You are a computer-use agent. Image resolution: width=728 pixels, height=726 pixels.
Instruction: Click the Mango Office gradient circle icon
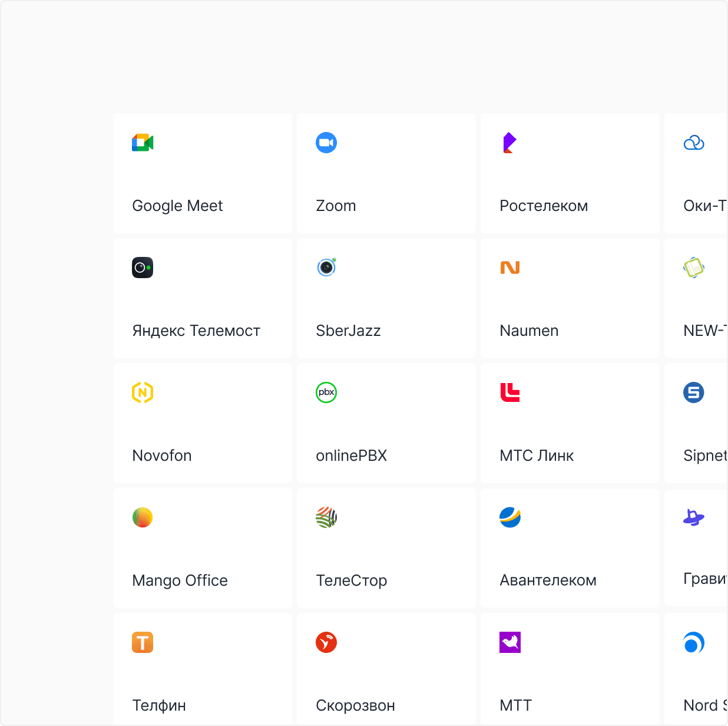(x=143, y=517)
